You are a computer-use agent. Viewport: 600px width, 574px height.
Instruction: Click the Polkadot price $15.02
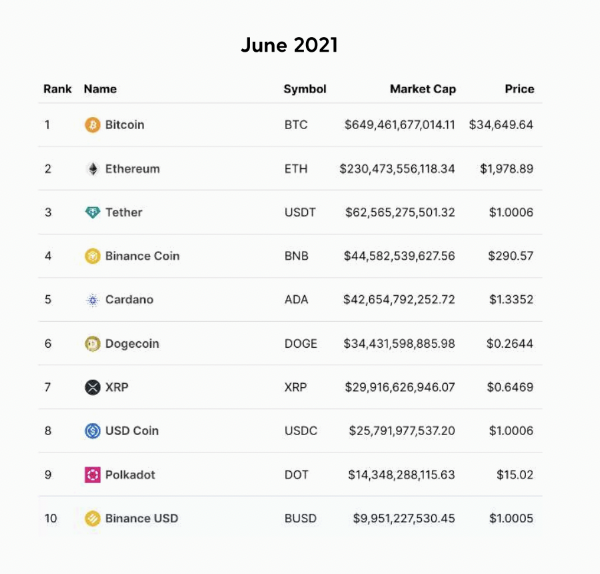(515, 475)
